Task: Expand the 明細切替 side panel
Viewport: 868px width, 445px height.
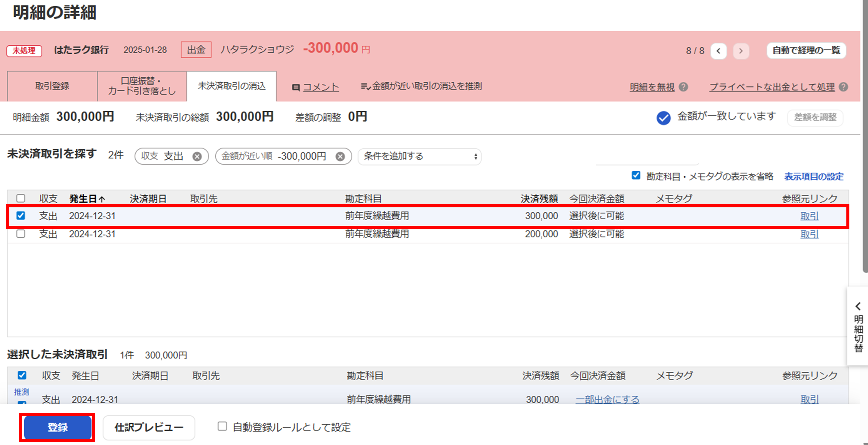Action: click(858, 326)
